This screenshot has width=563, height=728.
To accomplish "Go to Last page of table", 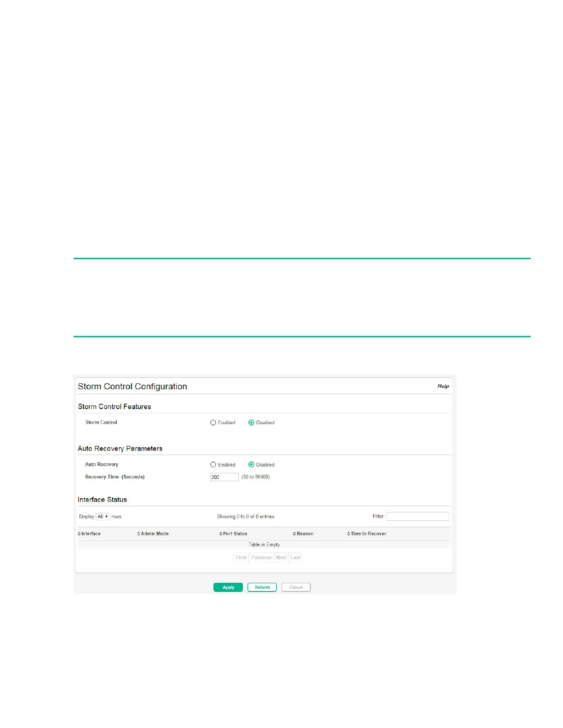I will [x=295, y=557].
